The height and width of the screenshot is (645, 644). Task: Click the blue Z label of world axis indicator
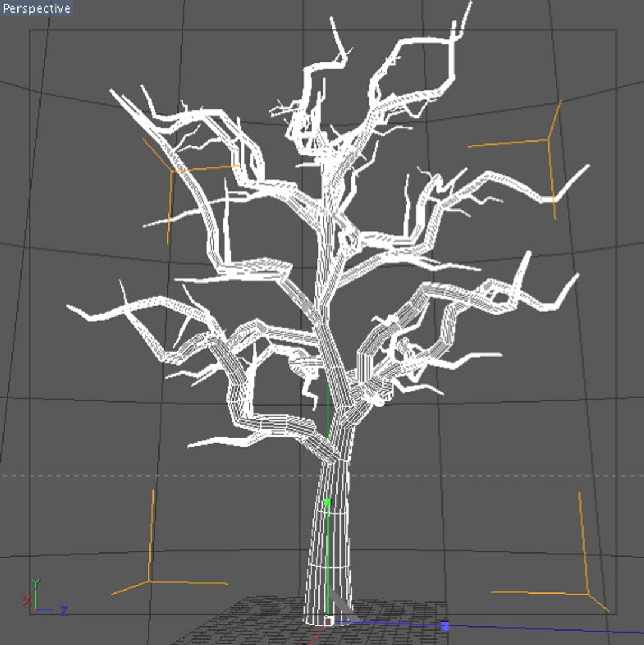coord(64,610)
